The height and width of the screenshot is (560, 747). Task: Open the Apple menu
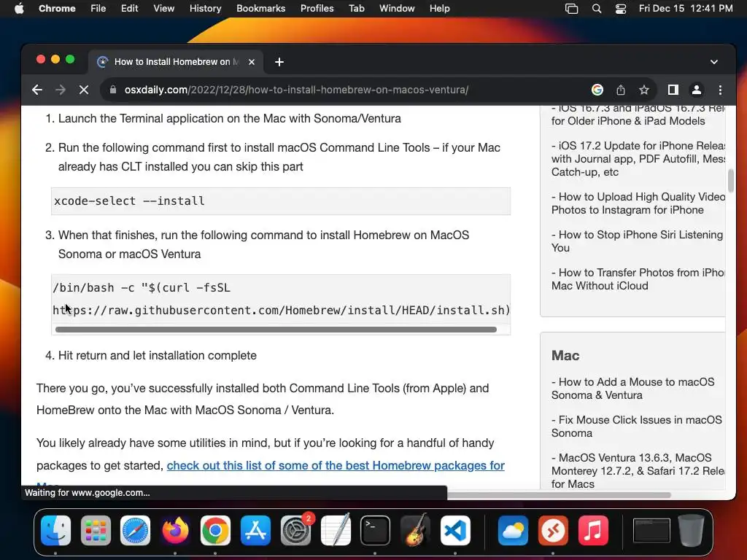(19, 9)
